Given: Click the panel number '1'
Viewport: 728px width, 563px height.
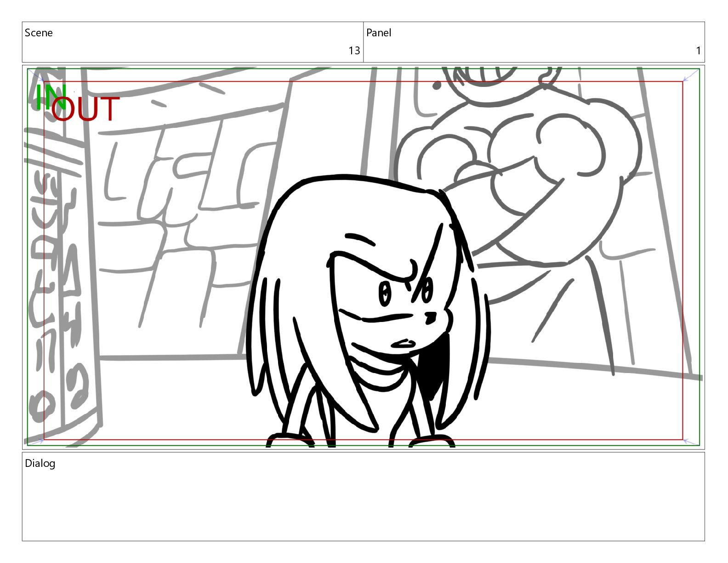Looking at the screenshot, I should pyautogui.click(x=698, y=51).
